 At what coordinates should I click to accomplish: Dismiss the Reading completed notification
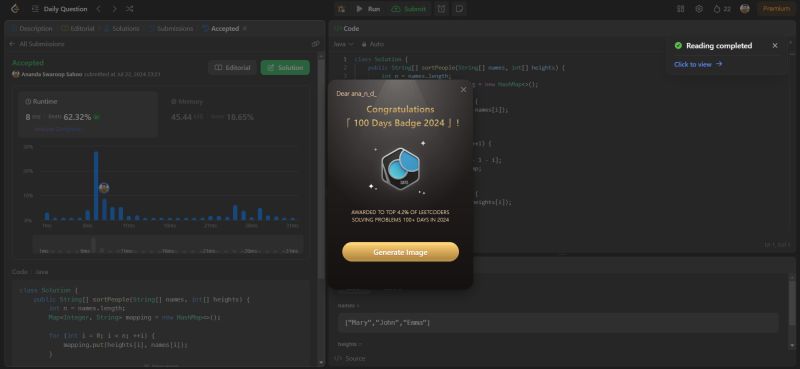(x=775, y=45)
